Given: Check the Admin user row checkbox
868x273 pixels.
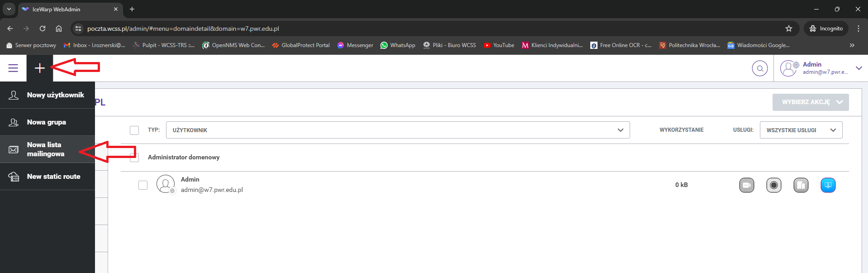Looking at the screenshot, I should (x=143, y=185).
